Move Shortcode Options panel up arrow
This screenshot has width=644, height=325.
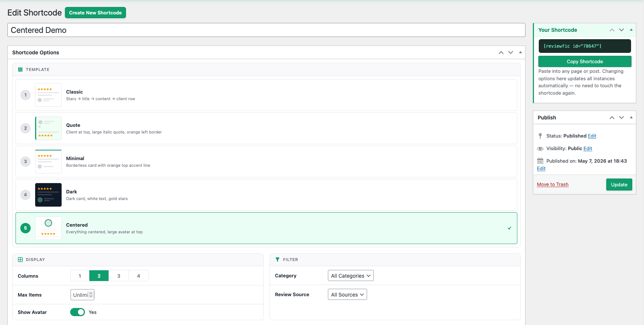[x=501, y=53]
